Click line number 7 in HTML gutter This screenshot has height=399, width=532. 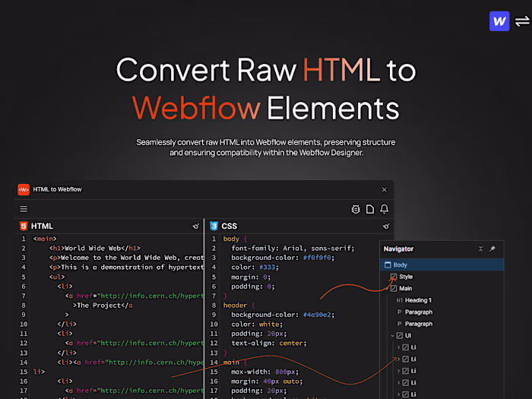24,296
